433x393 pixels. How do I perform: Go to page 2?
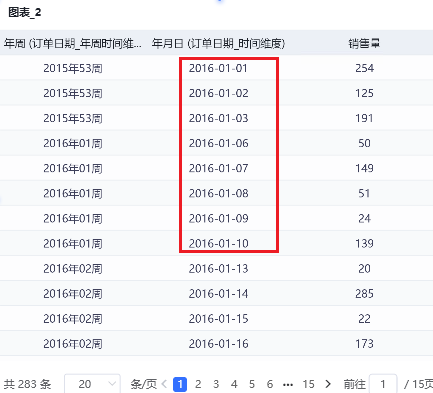[198, 384]
